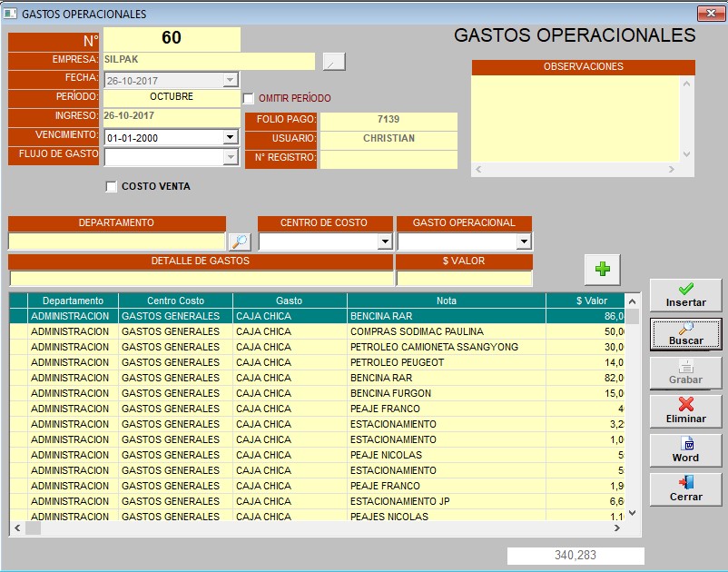
Task: Click the Departamento column header
Action: point(73,301)
